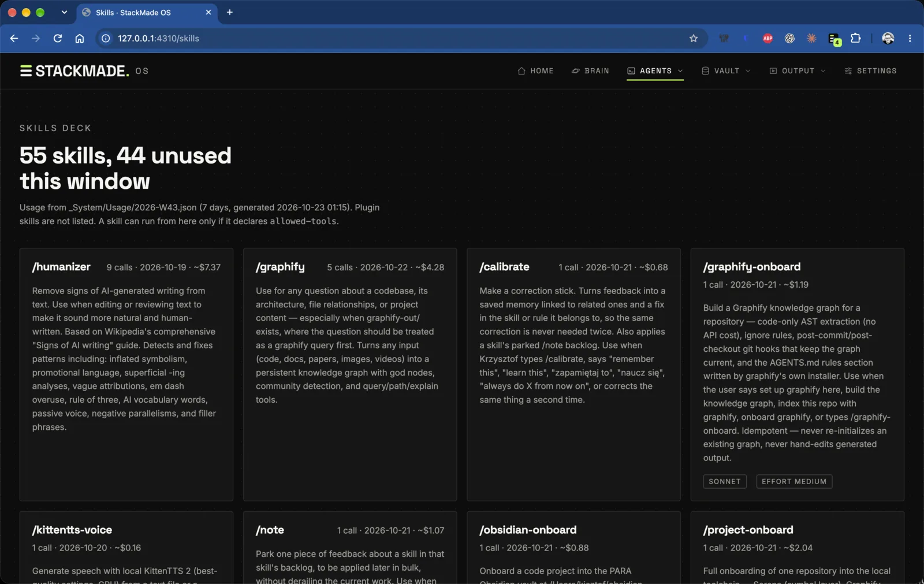Screen dimensions: 924x584
Task: Open the /graphify-onboard skill title
Action: click(752, 267)
